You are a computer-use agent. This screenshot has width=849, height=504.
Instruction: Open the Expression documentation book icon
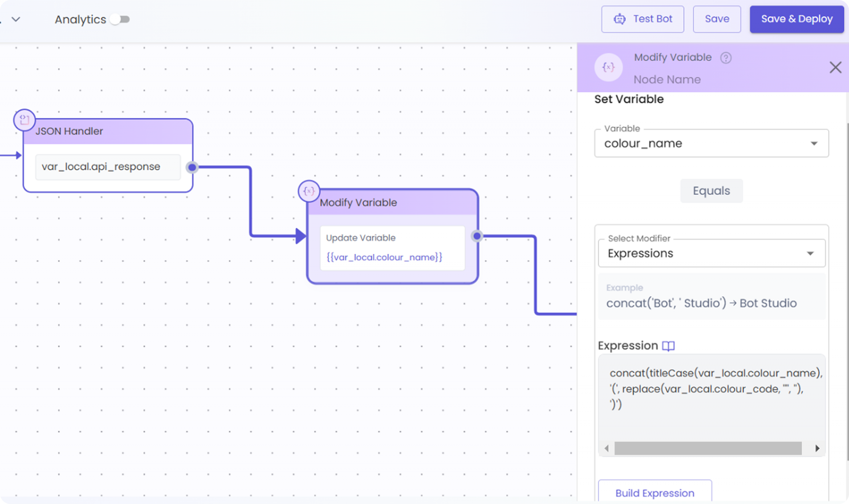point(668,346)
